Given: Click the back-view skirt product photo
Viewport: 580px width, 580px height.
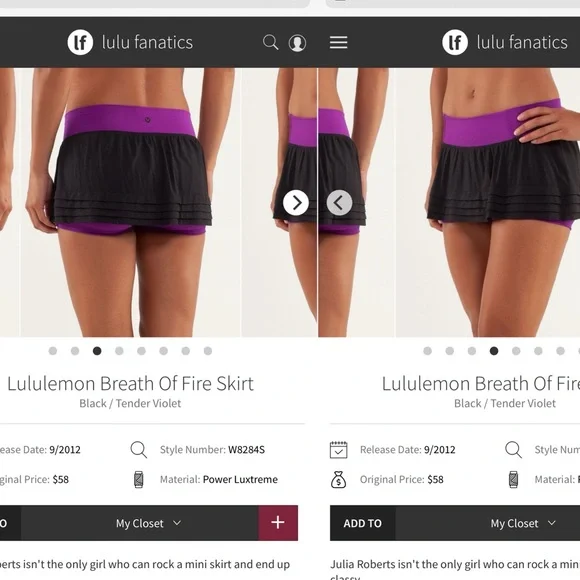Looking at the screenshot, I should [130, 202].
